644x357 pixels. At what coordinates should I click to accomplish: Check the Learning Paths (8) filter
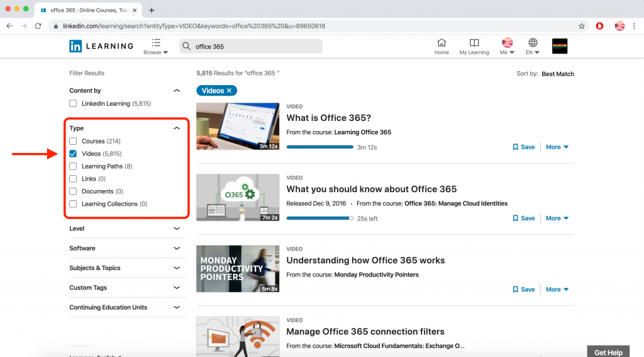[73, 166]
